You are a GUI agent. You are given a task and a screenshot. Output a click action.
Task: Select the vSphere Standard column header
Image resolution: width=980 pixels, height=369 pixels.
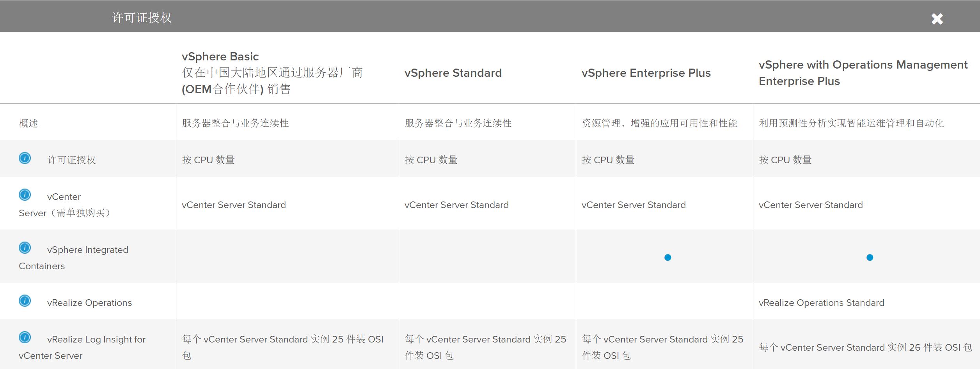pos(453,73)
